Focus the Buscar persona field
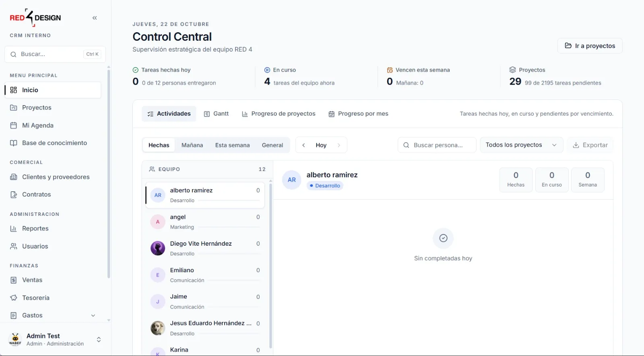 437,145
